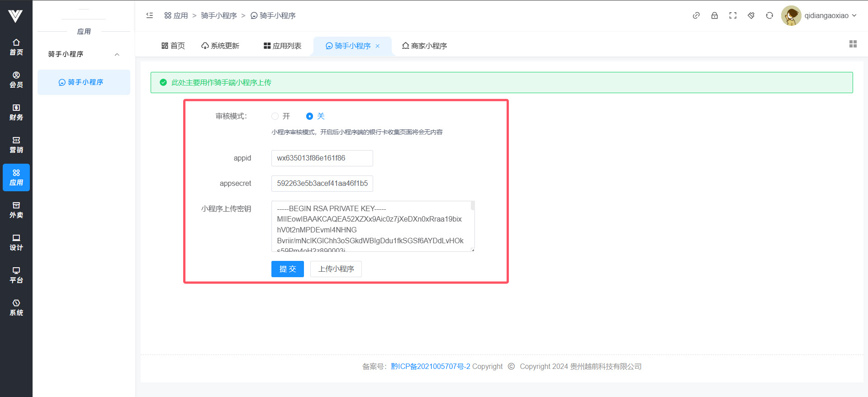Toggle fullscreen mode icon
Screen dimensions: 868x397
pos(733,15)
